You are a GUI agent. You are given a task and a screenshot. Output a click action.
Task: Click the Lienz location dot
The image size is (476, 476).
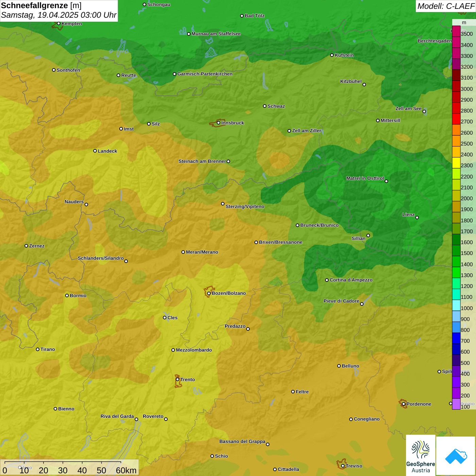(x=417, y=218)
